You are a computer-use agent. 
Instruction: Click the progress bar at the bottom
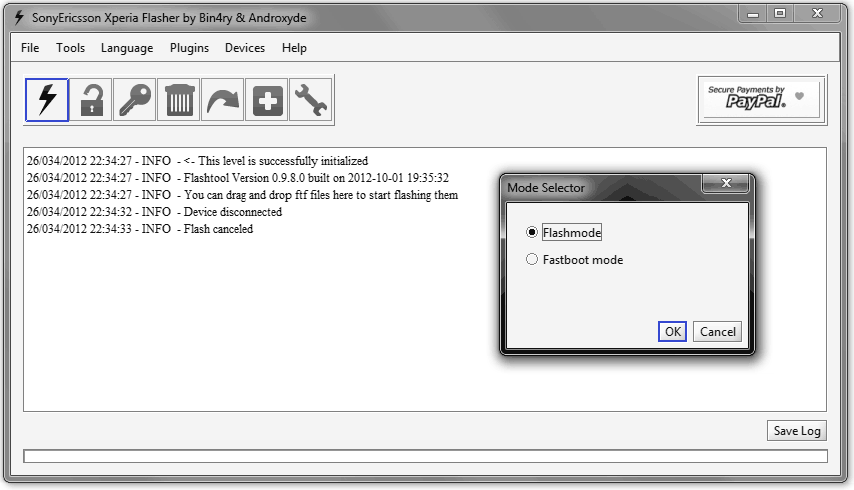(x=425, y=456)
